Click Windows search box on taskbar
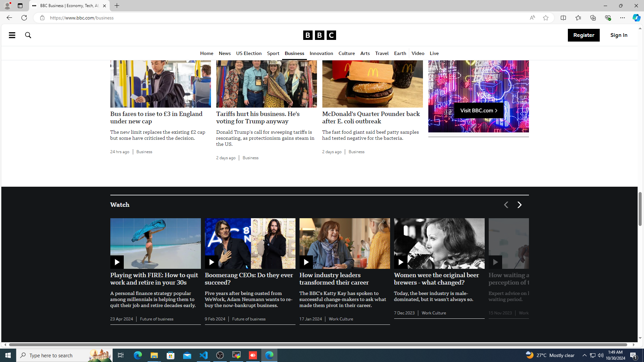This screenshot has width=644, height=362. [64, 355]
